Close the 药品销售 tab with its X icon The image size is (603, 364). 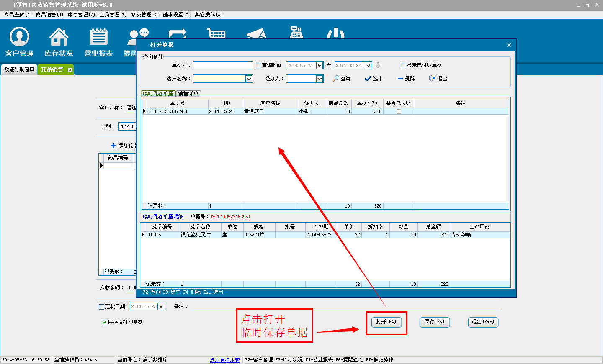[70, 70]
